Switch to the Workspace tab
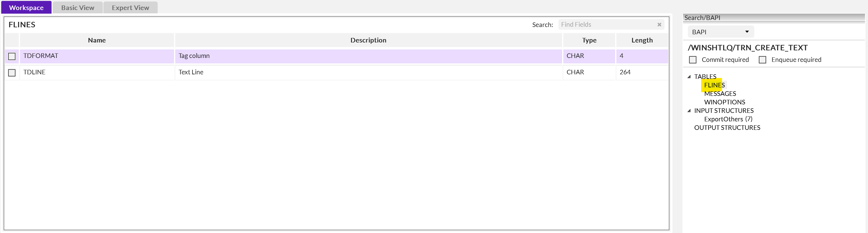The height and width of the screenshot is (233, 868). [x=26, y=7]
